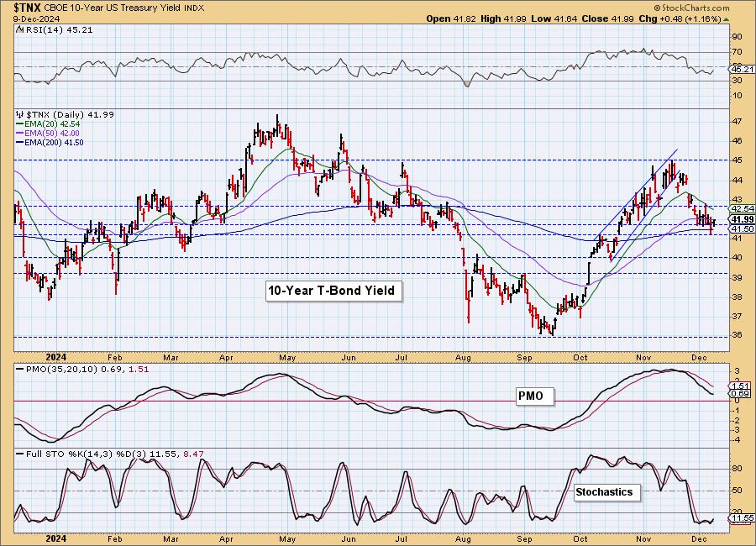Click the '$TNX (Daily) 41.99' legend label

tap(70, 114)
